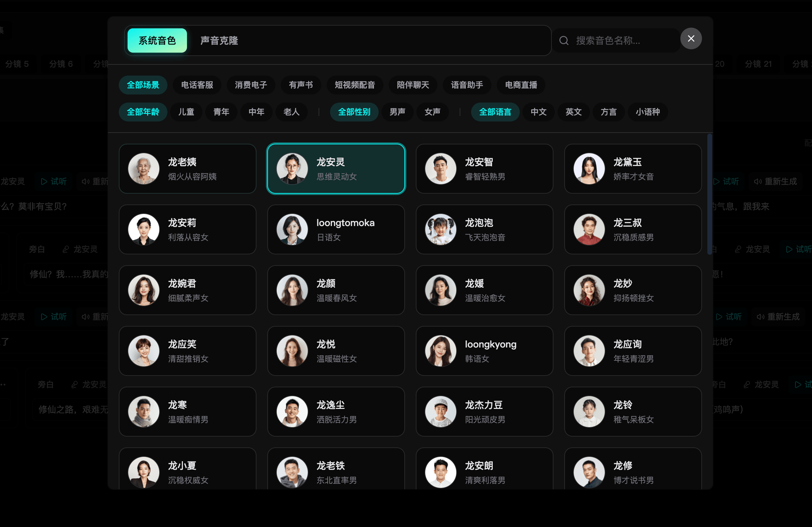Click the 龙逸尘 avatar
The height and width of the screenshot is (527, 812).
click(x=292, y=412)
